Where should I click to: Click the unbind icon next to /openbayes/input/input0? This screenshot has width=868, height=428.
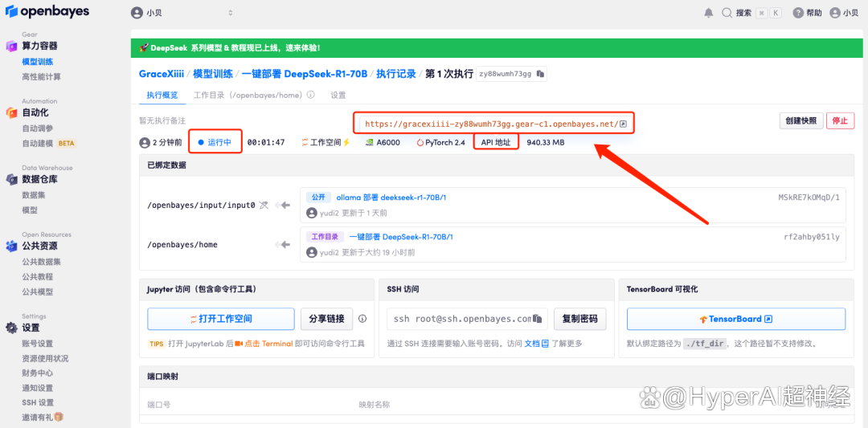pos(263,206)
